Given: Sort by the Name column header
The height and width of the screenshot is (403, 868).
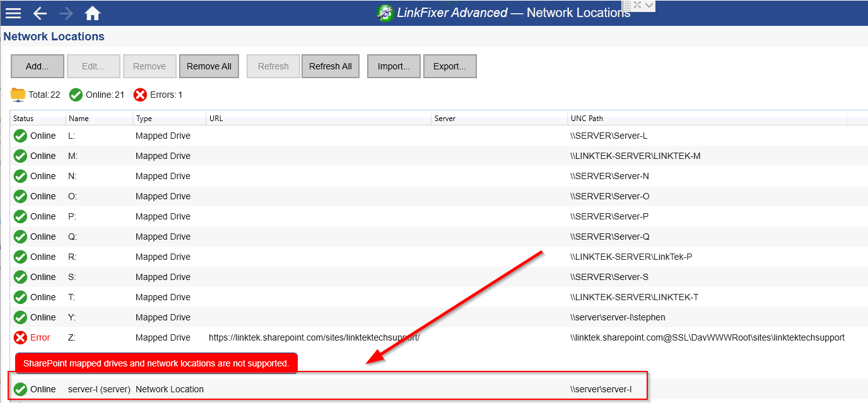Looking at the screenshot, I should point(100,119).
